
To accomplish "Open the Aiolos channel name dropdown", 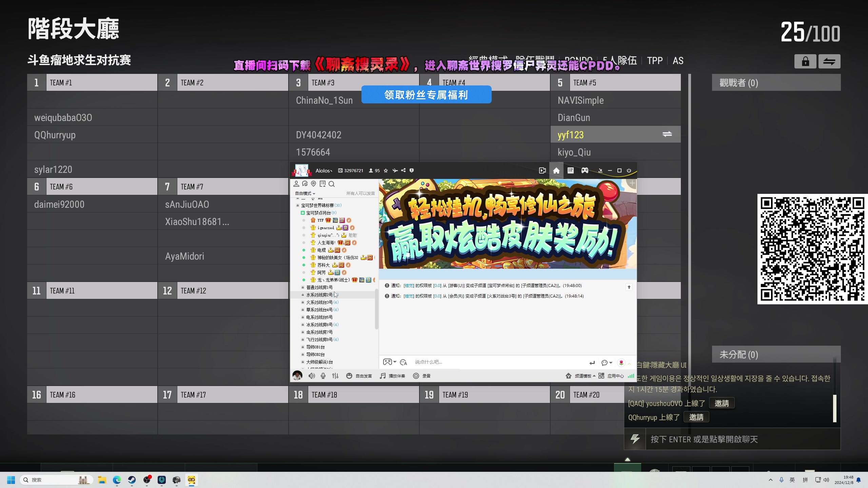I will coord(324,171).
